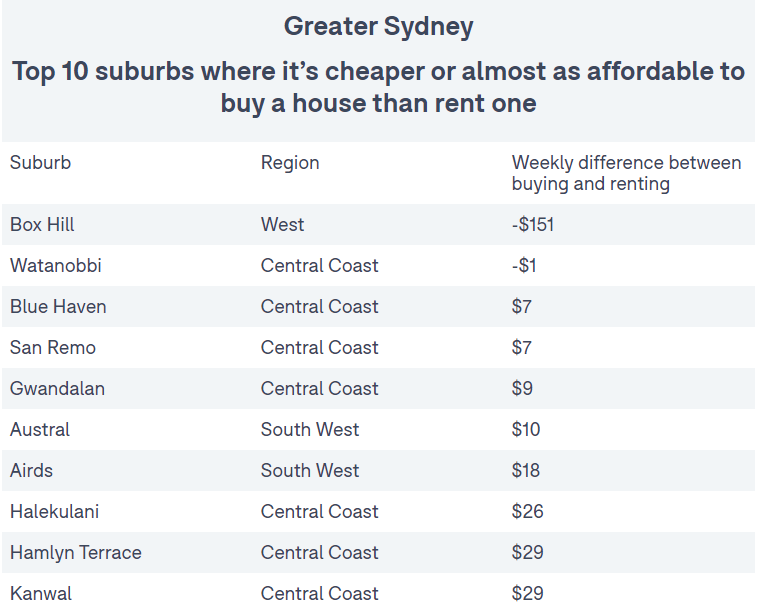Image resolution: width=758 pixels, height=610 pixels.
Task: Click the $9 value for Gwandalan
Action: pyautogui.click(x=522, y=389)
